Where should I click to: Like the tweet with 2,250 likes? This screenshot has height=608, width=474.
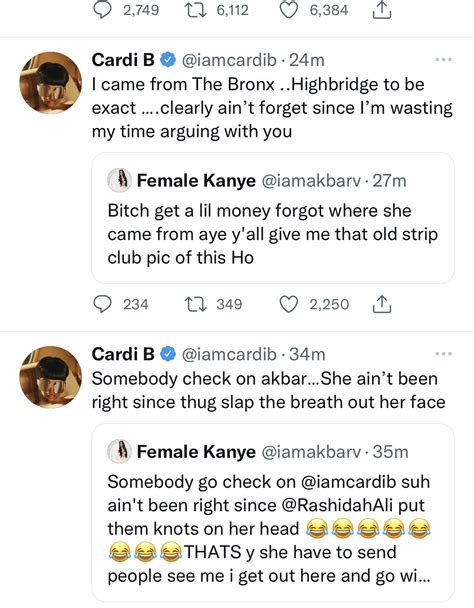[x=289, y=304]
